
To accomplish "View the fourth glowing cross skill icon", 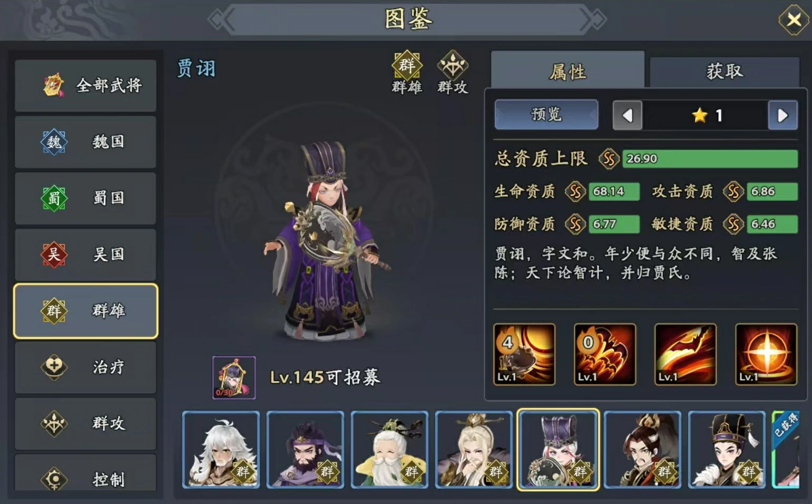I will coord(766,354).
